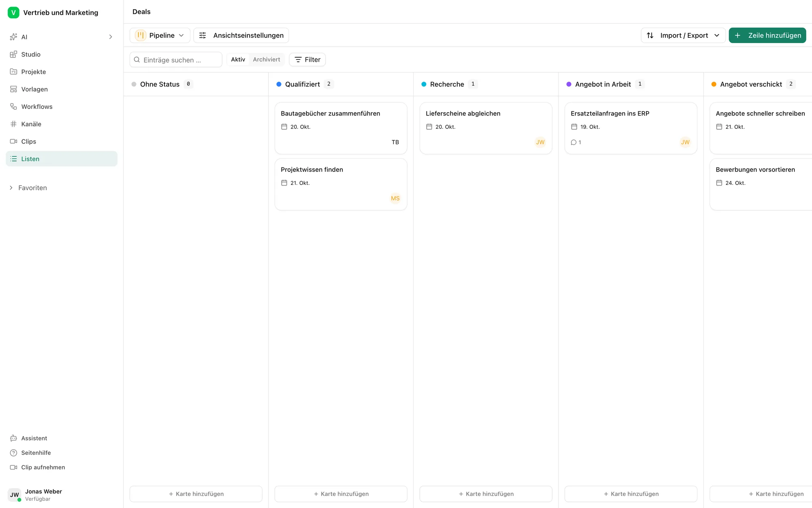Image resolution: width=812 pixels, height=508 pixels.
Task: Navigate to Workflows
Action: coord(62,107)
